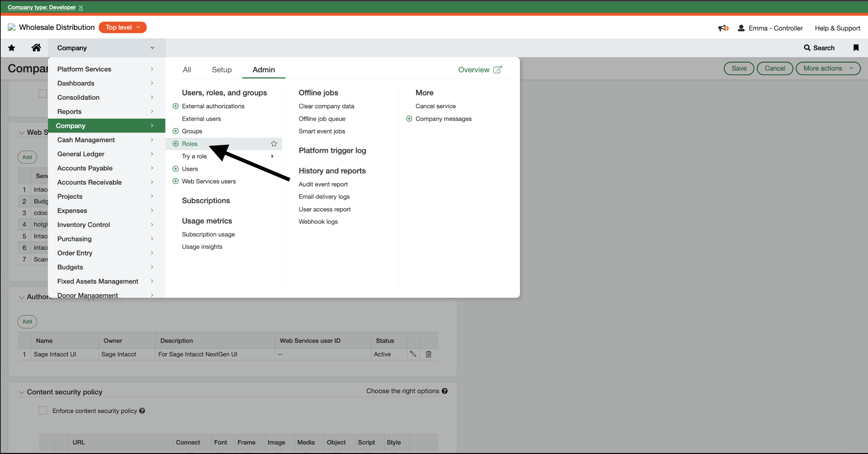The height and width of the screenshot is (454, 868).
Task: Open the bookmark icon at top right
Action: coord(856,48)
